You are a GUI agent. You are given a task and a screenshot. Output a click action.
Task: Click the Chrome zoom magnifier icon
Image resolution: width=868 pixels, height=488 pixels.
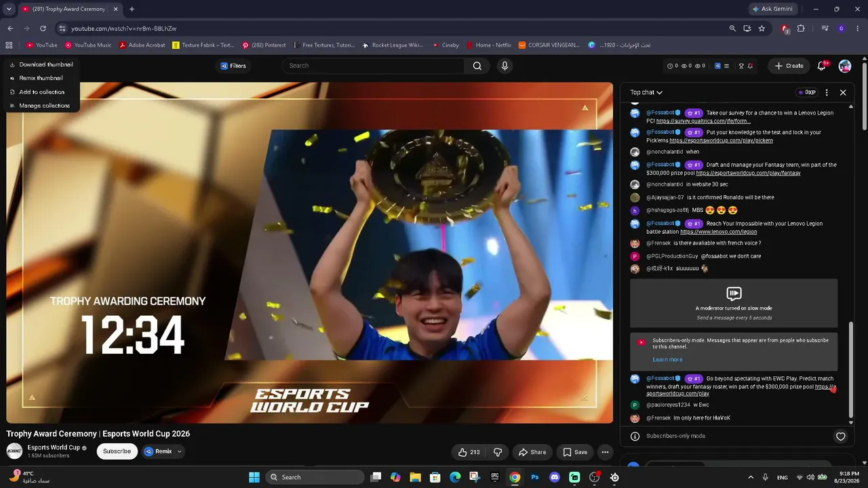click(732, 28)
